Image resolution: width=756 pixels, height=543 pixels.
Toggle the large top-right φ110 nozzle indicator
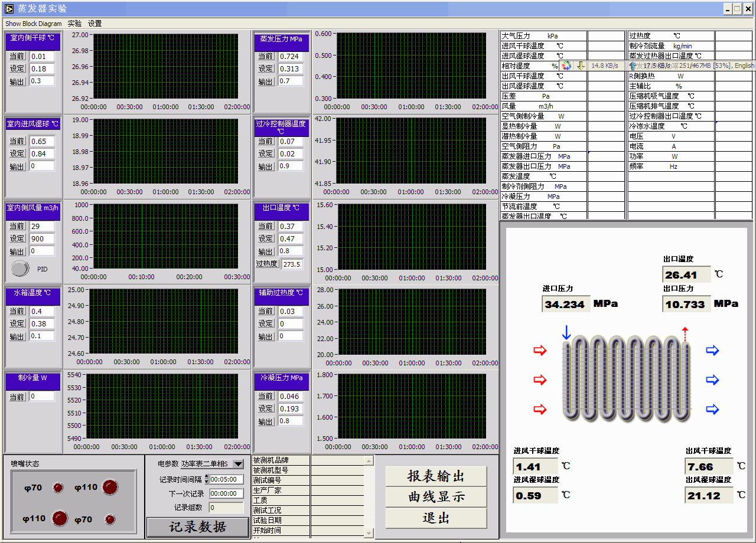pyautogui.click(x=110, y=487)
